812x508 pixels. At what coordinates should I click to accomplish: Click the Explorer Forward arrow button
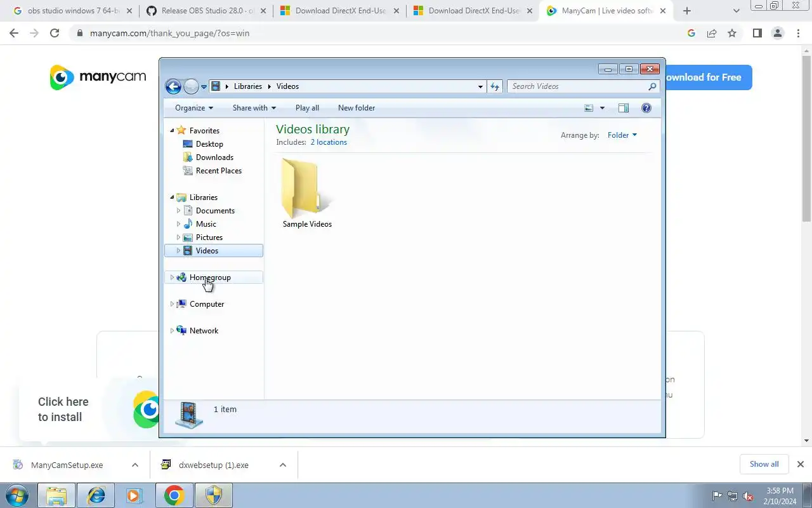191,86
